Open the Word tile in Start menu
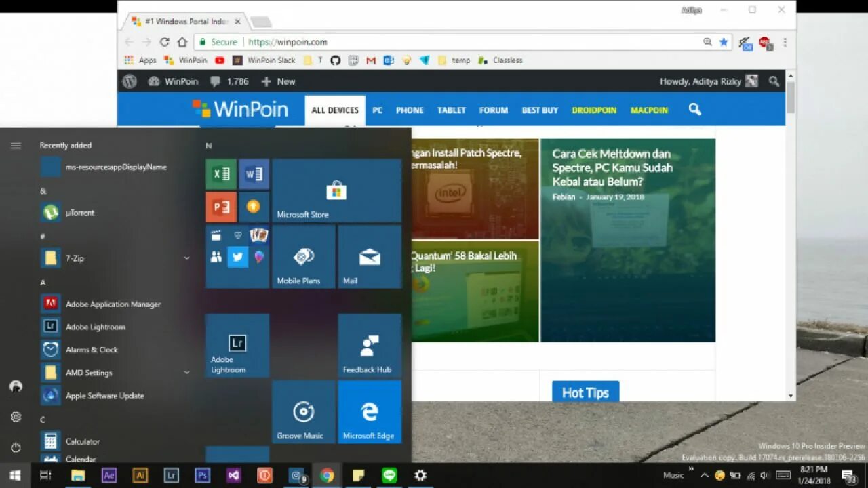 pyautogui.click(x=254, y=174)
